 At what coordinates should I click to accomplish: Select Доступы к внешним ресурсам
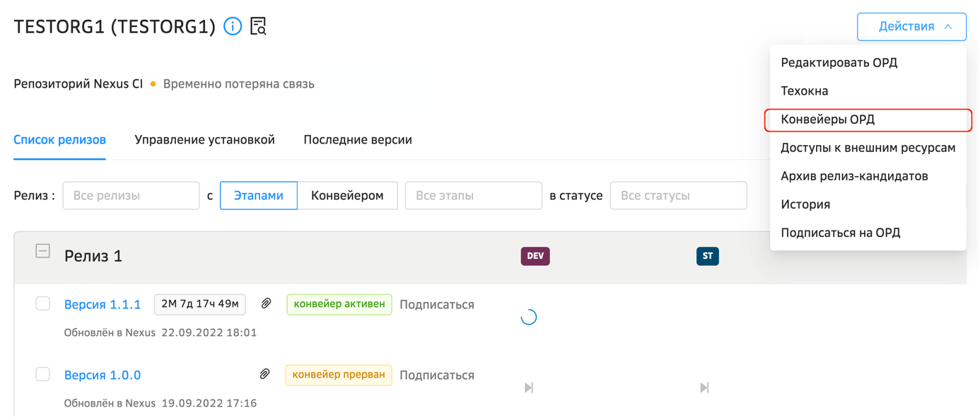(x=868, y=148)
